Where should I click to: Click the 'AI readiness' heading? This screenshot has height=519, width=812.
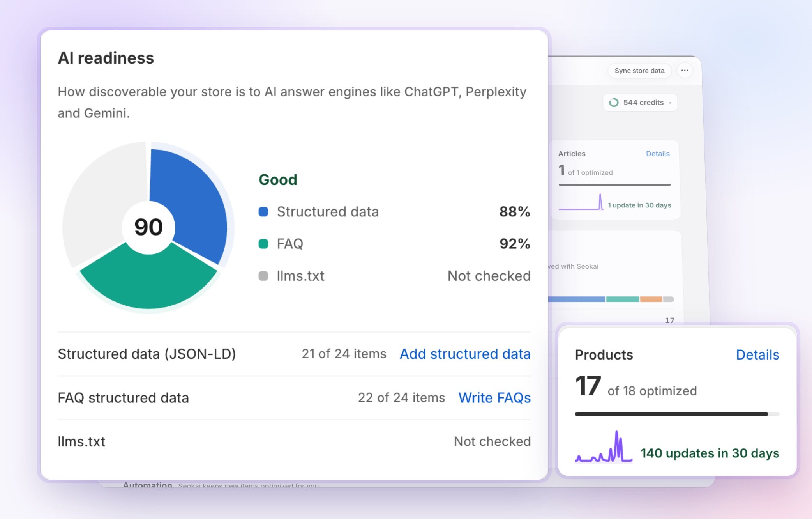pyautogui.click(x=106, y=58)
